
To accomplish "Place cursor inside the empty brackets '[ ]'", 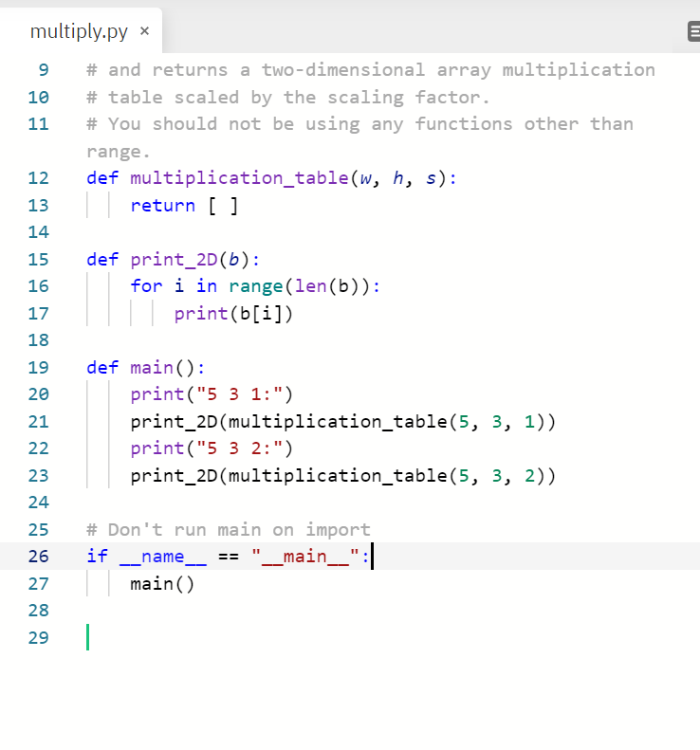I will click(223, 206).
